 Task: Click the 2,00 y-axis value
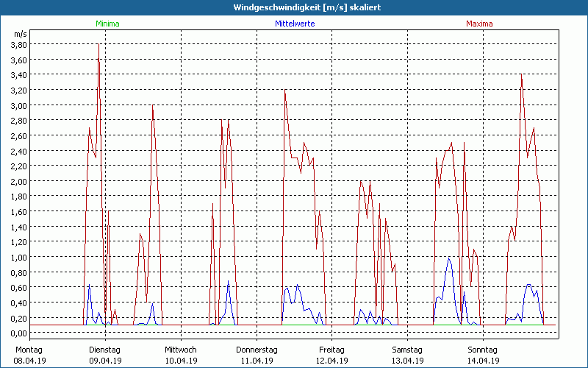click(19, 181)
